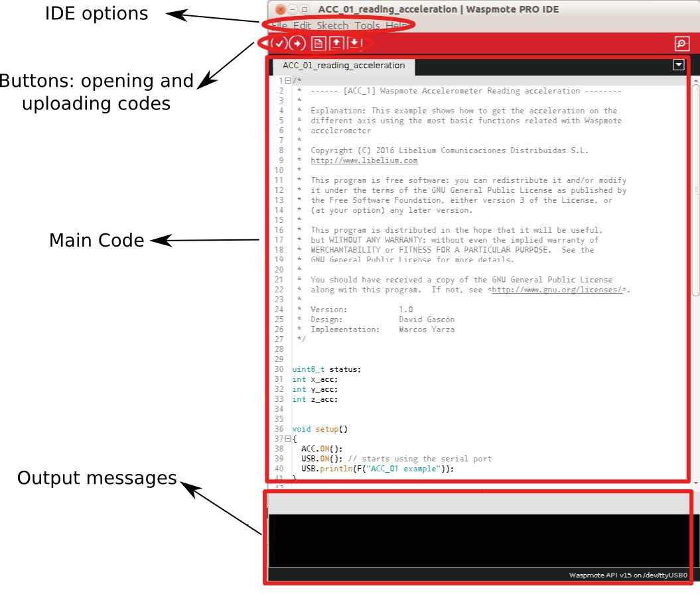Save the sketch using the down-arrow icon
Viewport: 700px width, 596px height.
point(354,43)
